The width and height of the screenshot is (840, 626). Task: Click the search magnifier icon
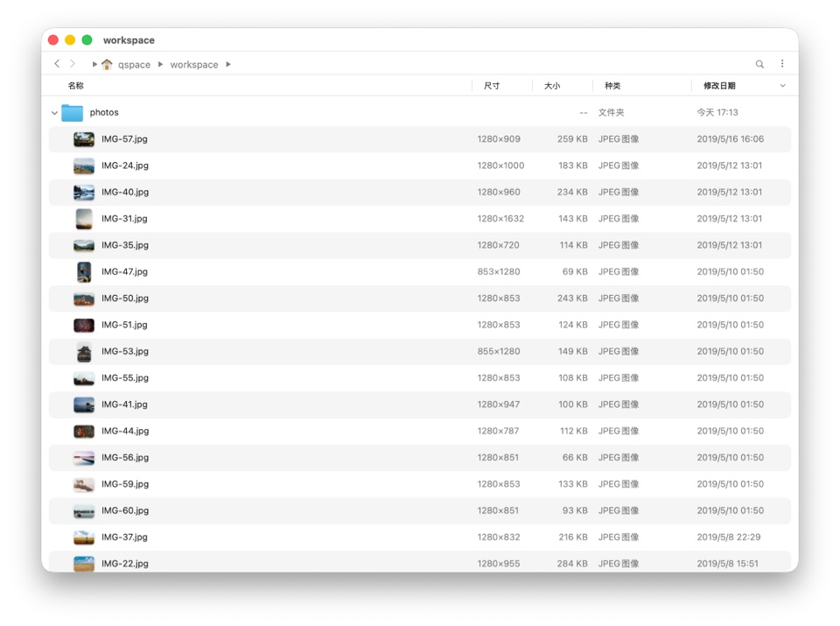click(x=759, y=64)
